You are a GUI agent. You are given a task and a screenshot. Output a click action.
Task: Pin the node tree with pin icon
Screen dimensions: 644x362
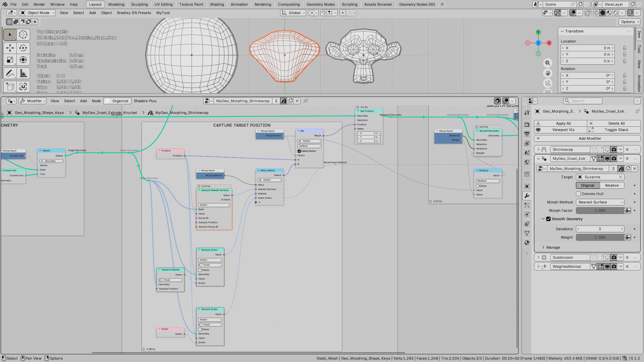306,101
